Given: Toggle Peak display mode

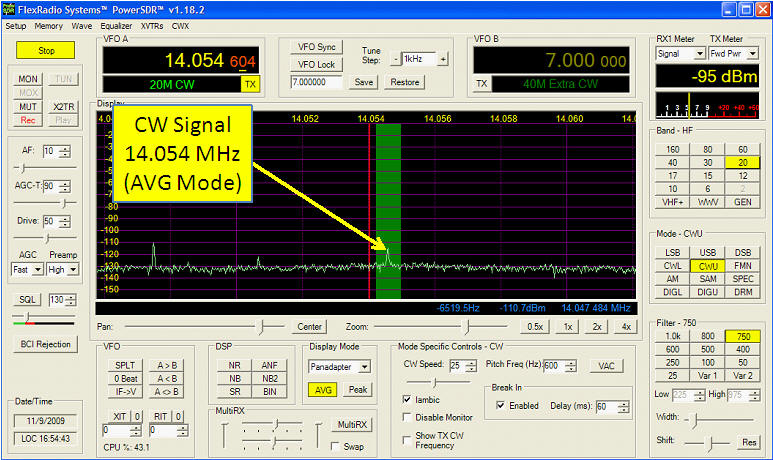Looking at the screenshot, I should 358,390.
